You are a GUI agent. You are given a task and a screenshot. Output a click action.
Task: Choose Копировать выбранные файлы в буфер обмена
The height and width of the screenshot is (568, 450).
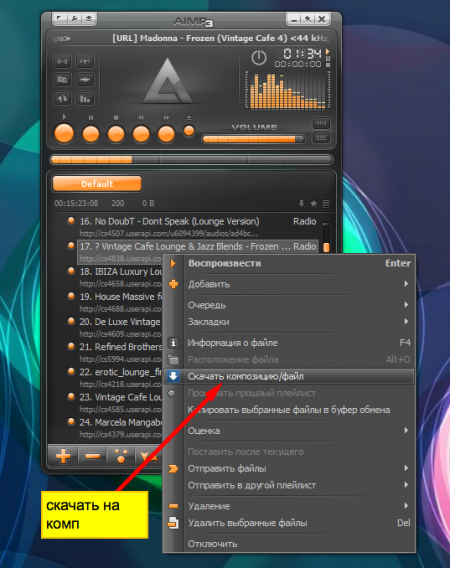[x=289, y=410]
